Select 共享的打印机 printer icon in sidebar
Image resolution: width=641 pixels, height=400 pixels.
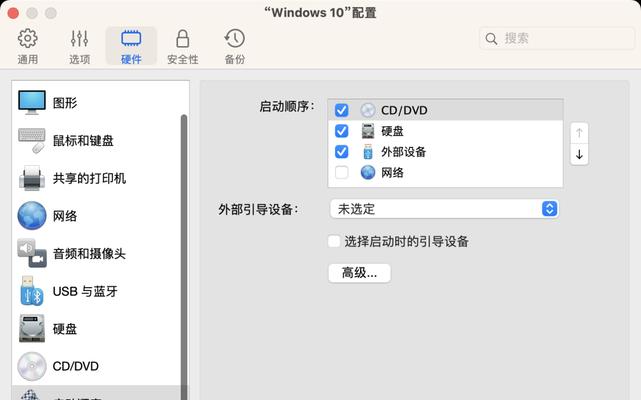tap(32, 178)
